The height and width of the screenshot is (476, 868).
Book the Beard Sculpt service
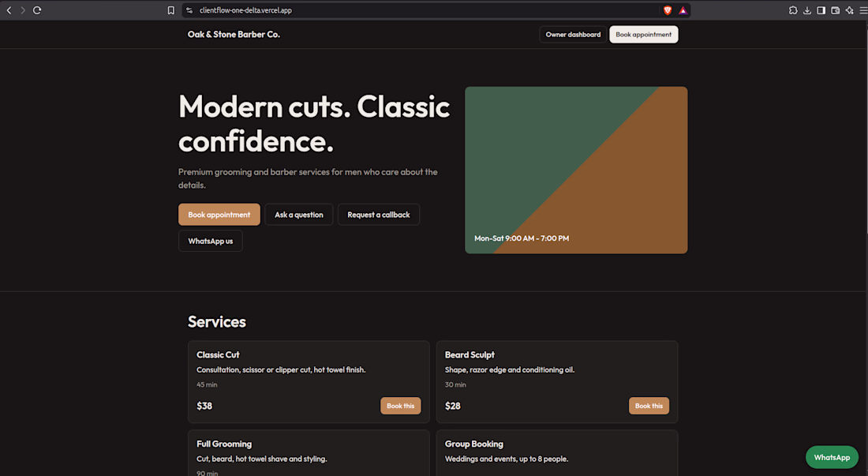(649, 406)
